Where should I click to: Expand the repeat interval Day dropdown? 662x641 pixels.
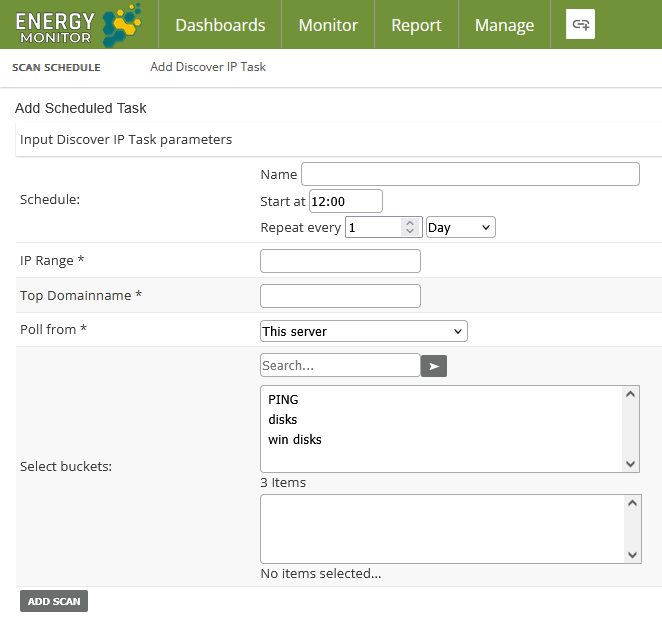pyautogui.click(x=460, y=228)
